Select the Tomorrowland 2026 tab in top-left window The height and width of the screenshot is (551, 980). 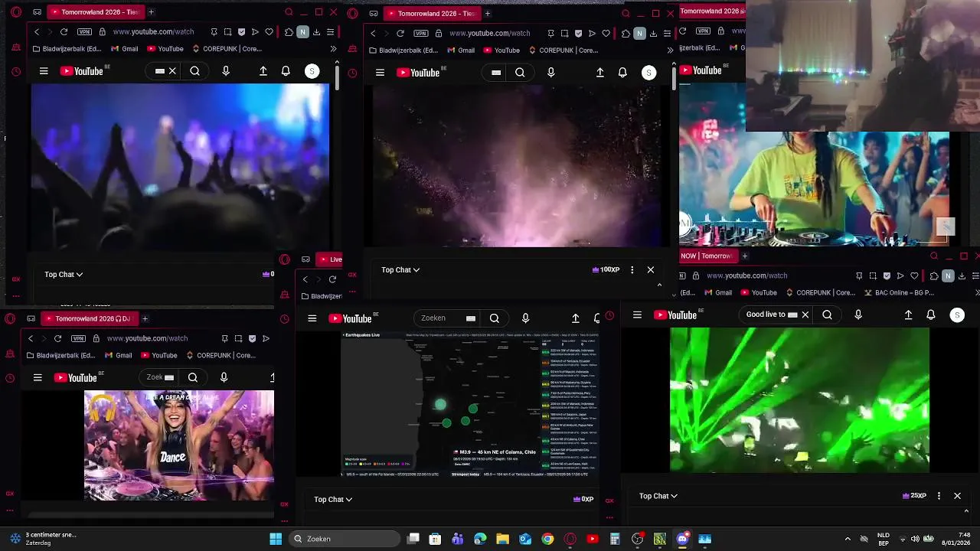94,12
